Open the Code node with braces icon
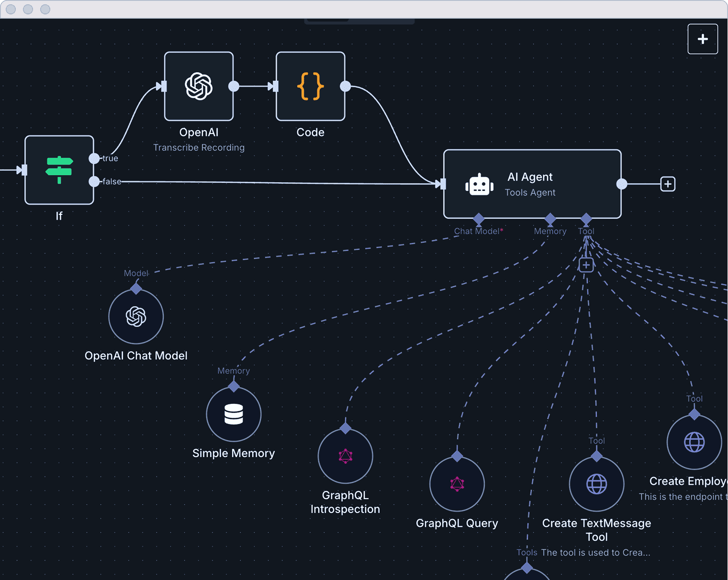The width and height of the screenshot is (728, 580). tap(310, 86)
